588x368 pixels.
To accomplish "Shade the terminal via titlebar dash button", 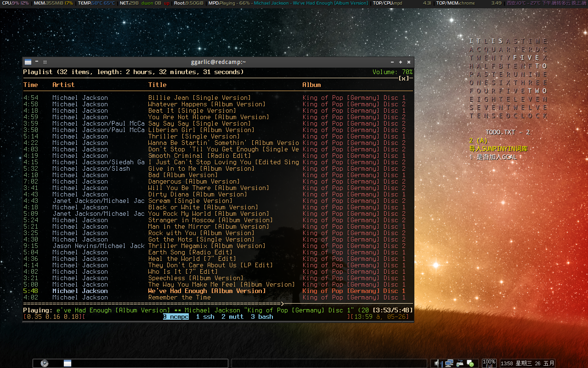I will click(x=38, y=62).
